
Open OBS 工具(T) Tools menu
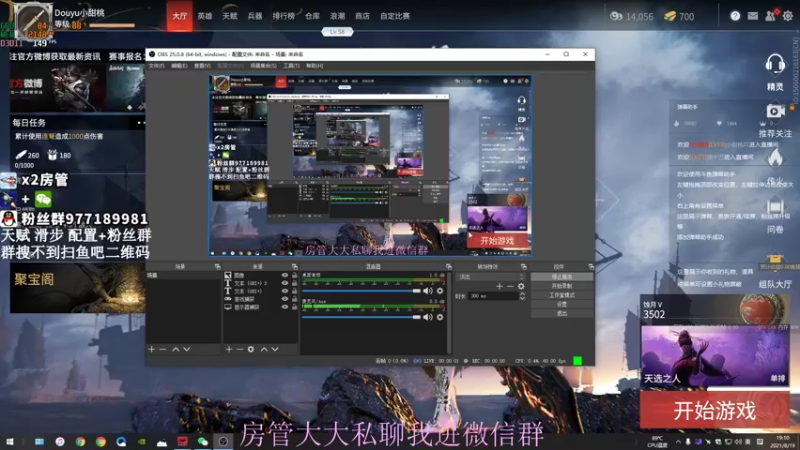tap(291, 66)
